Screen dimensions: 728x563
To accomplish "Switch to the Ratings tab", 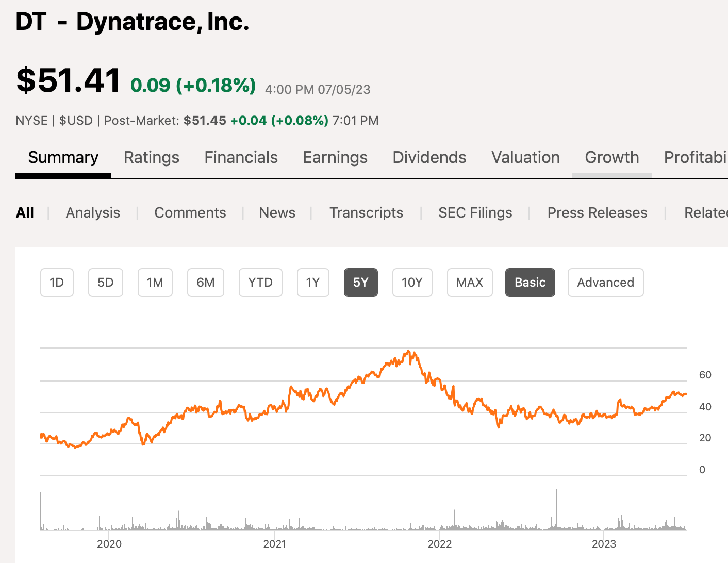I will click(151, 157).
